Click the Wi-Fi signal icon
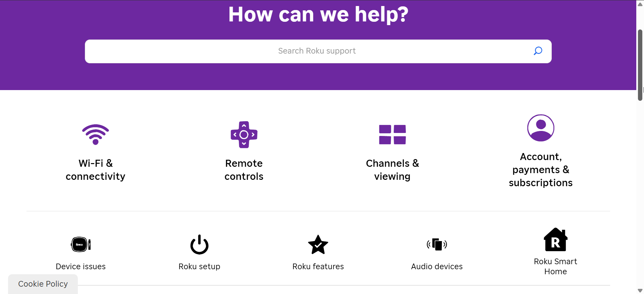The width and height of the screenshot is (644, 294). click(x=96, y=135)
